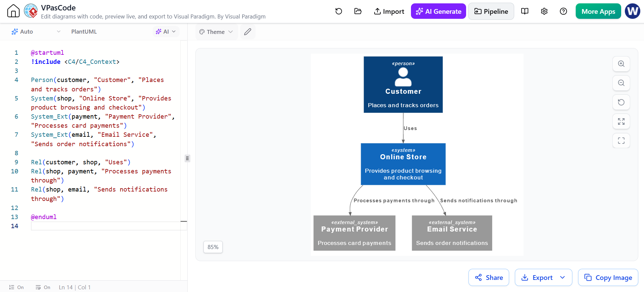Toggle line numbers On in status bar
The image size is (644, 292).
click(x=16, y=287)
